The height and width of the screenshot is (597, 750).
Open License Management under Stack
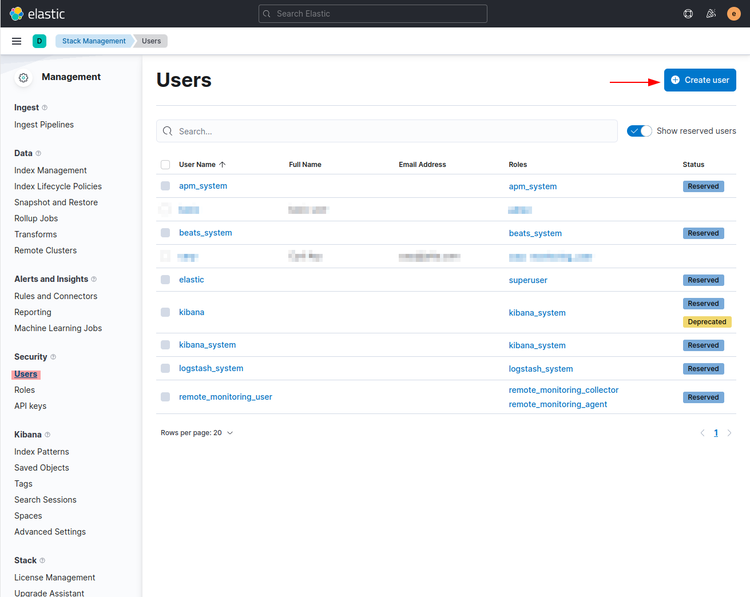point(55,578)
